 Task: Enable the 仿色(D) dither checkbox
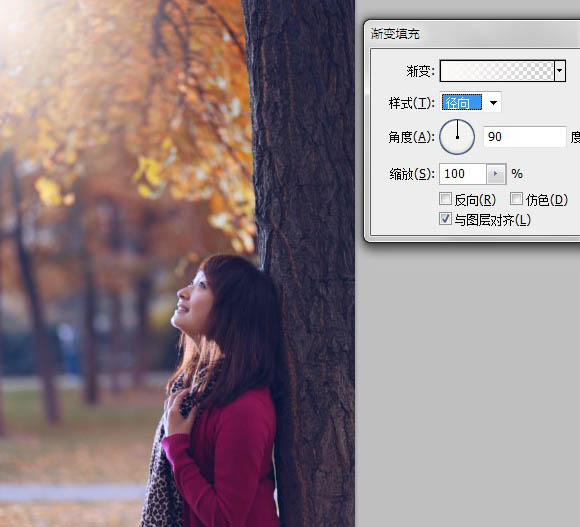coord(516,199)
